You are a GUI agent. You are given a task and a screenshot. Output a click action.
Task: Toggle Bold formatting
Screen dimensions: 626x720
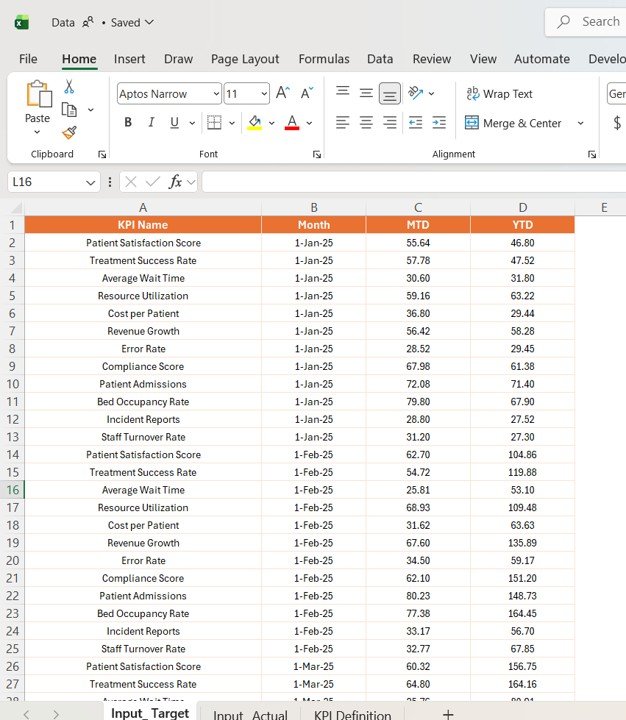pyautogui.click(x=128, y=123)
